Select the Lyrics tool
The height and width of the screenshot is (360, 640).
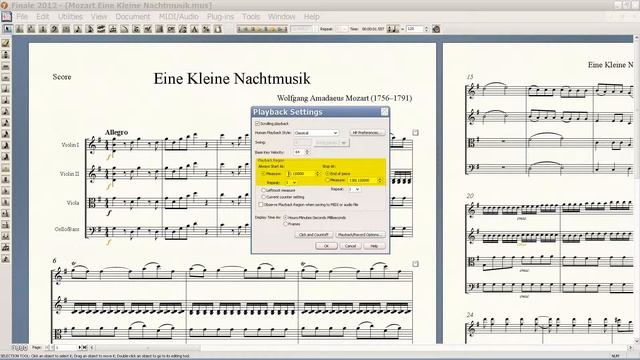tap(183, 29)
